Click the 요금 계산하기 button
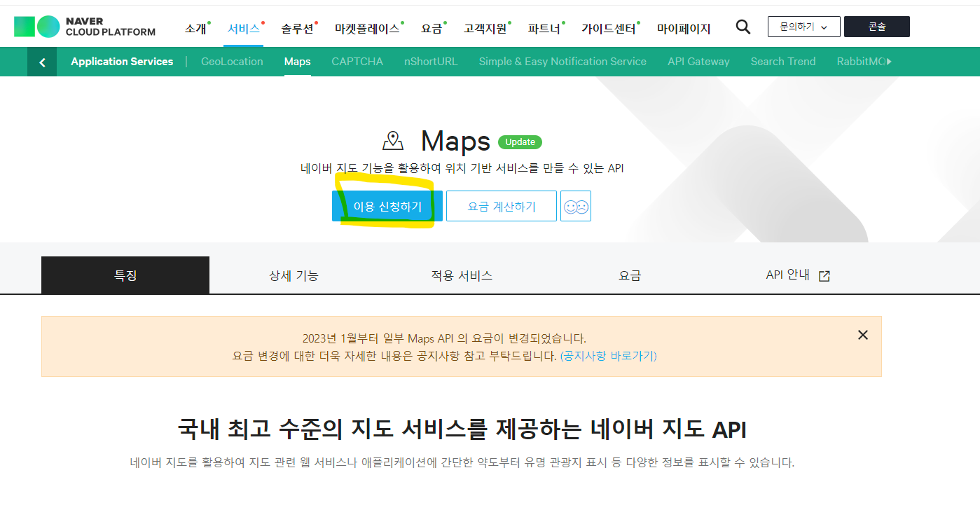This screenshot has width=980, height=510. [502, 206]
